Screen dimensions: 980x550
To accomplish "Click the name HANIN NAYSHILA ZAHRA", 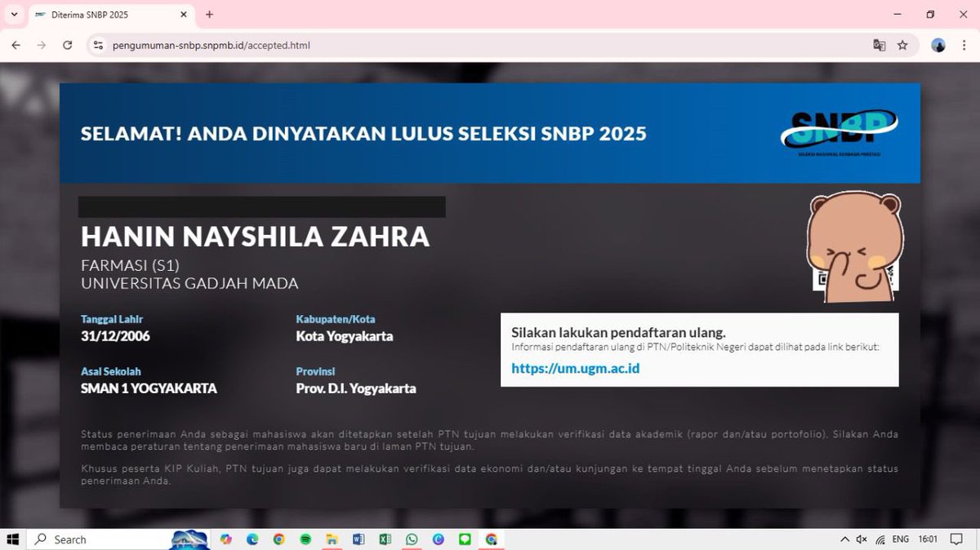I will [255, 236].
